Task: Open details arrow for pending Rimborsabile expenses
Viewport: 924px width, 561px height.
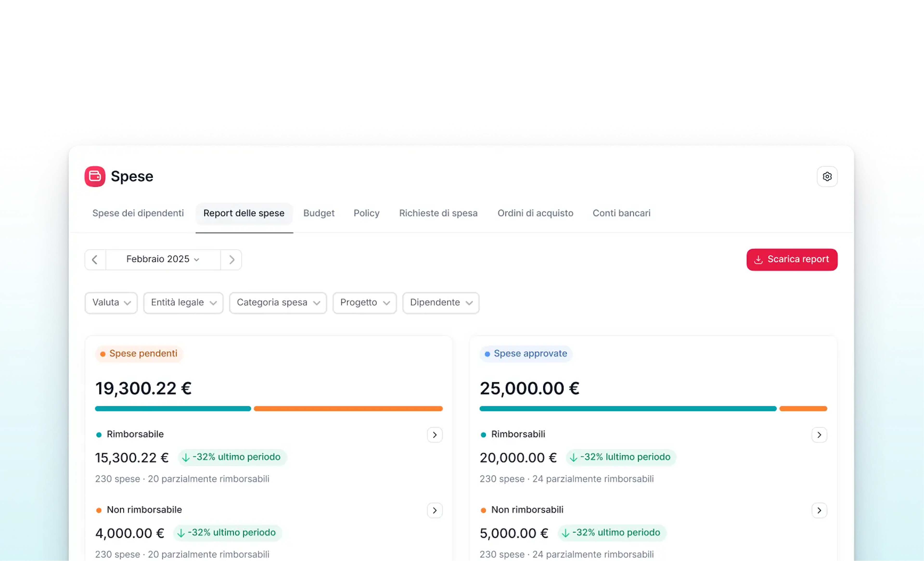Action: point(435,435)
